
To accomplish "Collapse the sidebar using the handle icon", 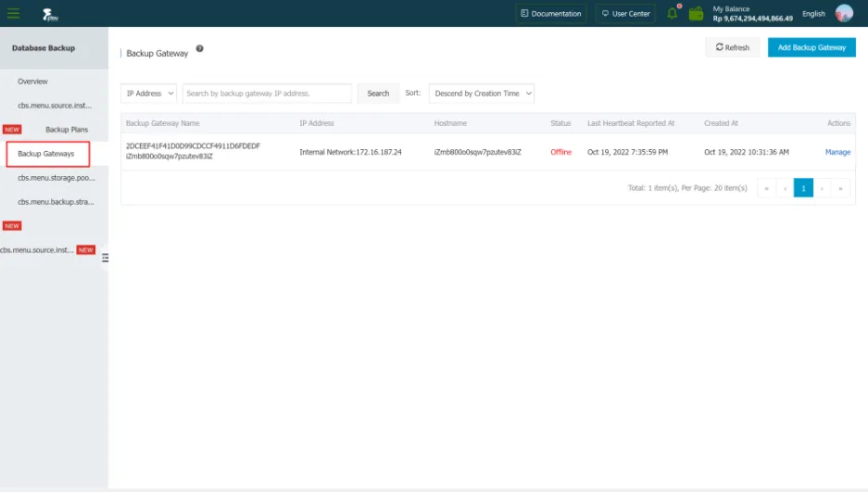I will (105, 258).
